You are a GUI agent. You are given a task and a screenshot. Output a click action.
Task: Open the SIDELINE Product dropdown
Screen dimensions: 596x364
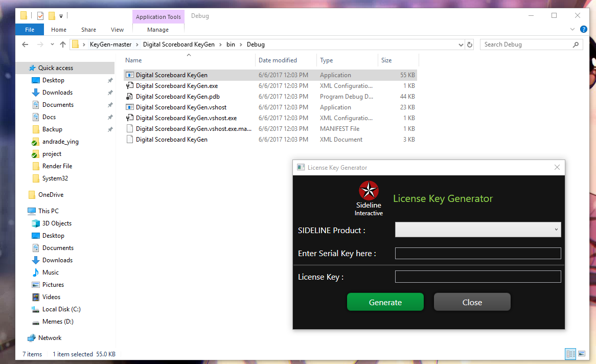coord(478,230)
